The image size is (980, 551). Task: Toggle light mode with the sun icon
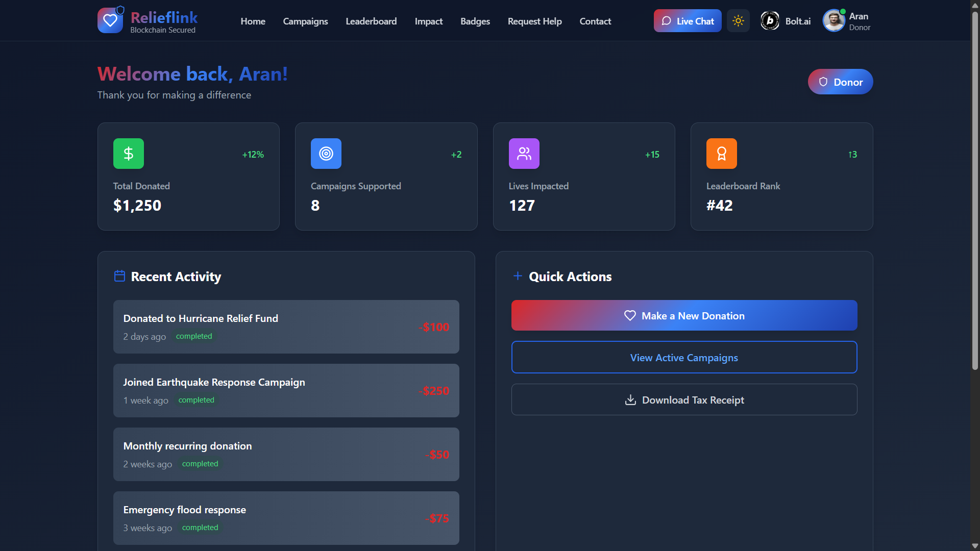pos(738,21)
